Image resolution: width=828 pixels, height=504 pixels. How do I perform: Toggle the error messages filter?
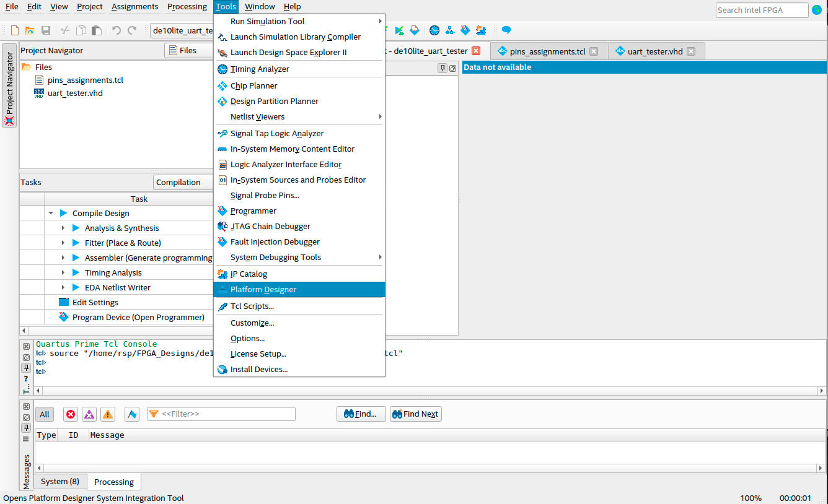click(71, 414)
